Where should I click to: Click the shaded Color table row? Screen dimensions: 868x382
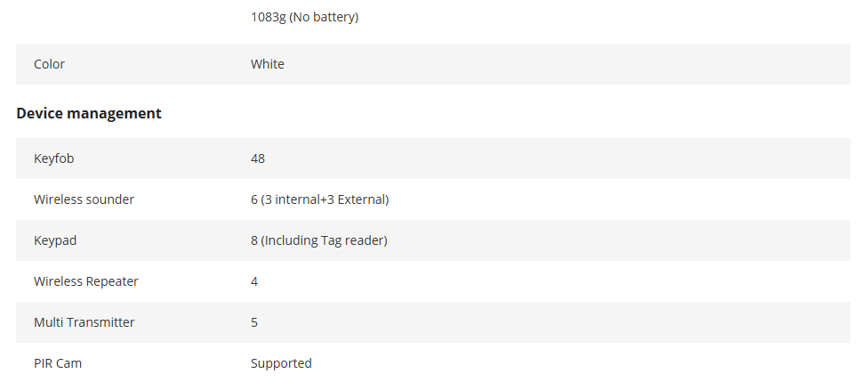click(x=433, y=64)
